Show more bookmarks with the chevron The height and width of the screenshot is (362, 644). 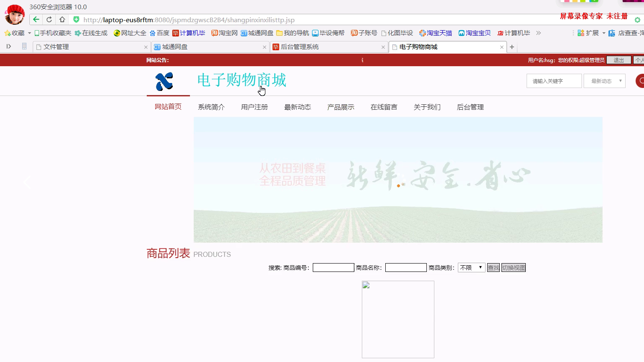[x=538, y=33]
